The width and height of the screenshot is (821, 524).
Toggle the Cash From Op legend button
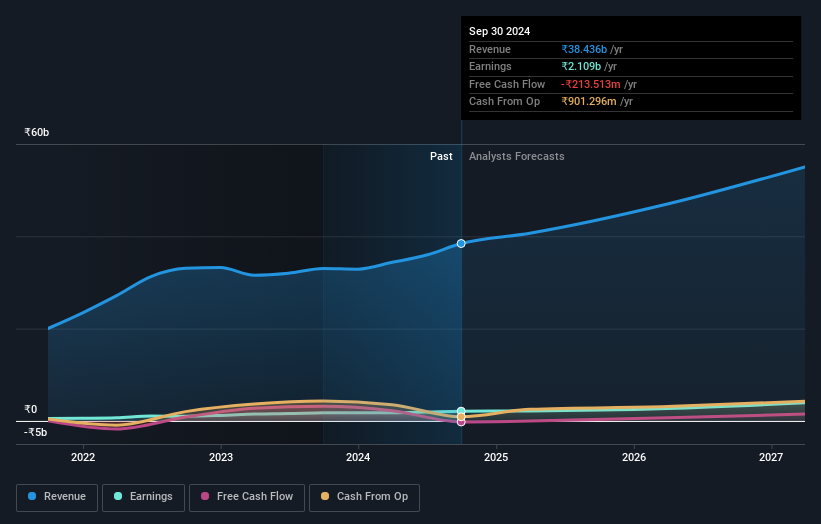364,497
